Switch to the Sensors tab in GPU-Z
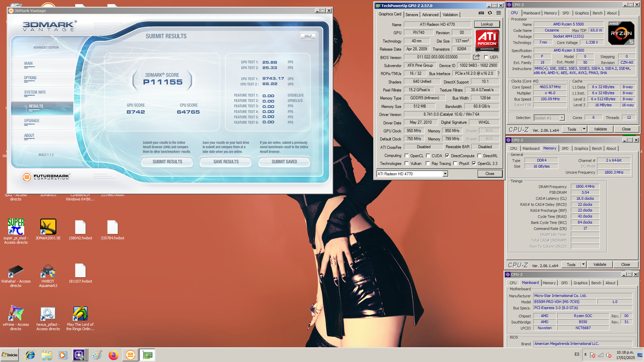Screen dimensions: 644x362 pyautogui.click(x=412, y=15)
